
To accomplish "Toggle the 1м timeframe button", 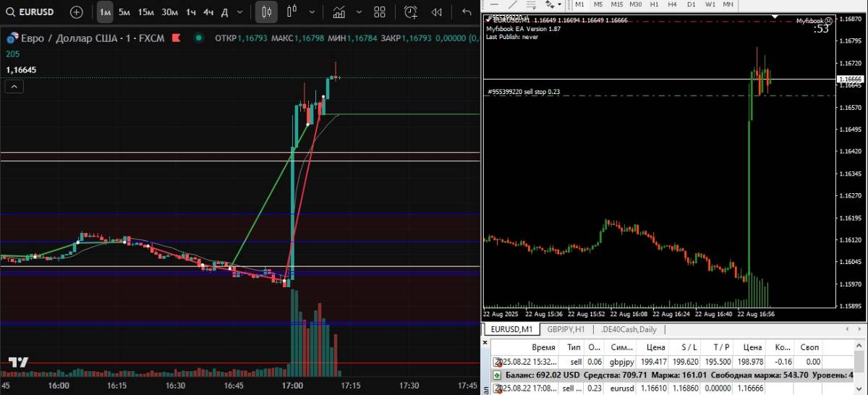I will click(x=105, y=12).
